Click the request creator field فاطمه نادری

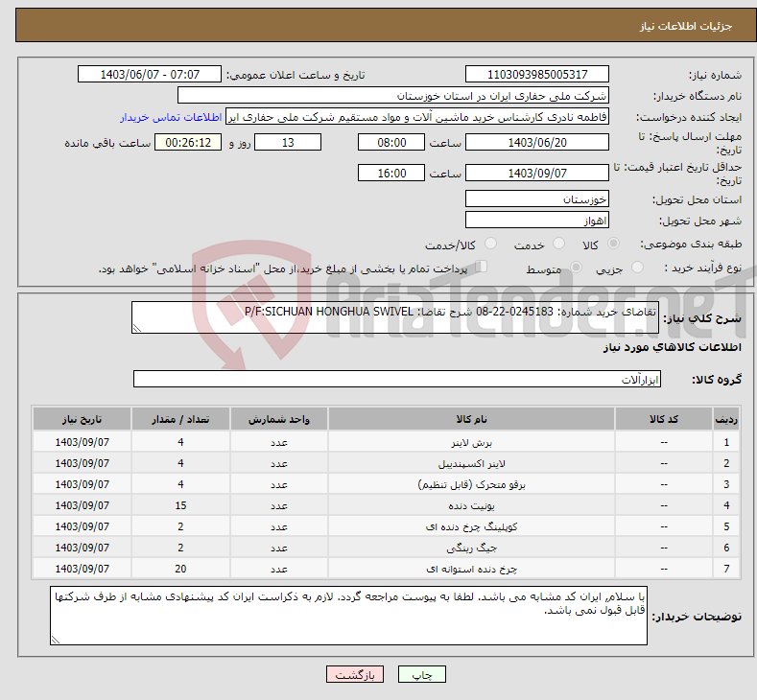point(417,117)
